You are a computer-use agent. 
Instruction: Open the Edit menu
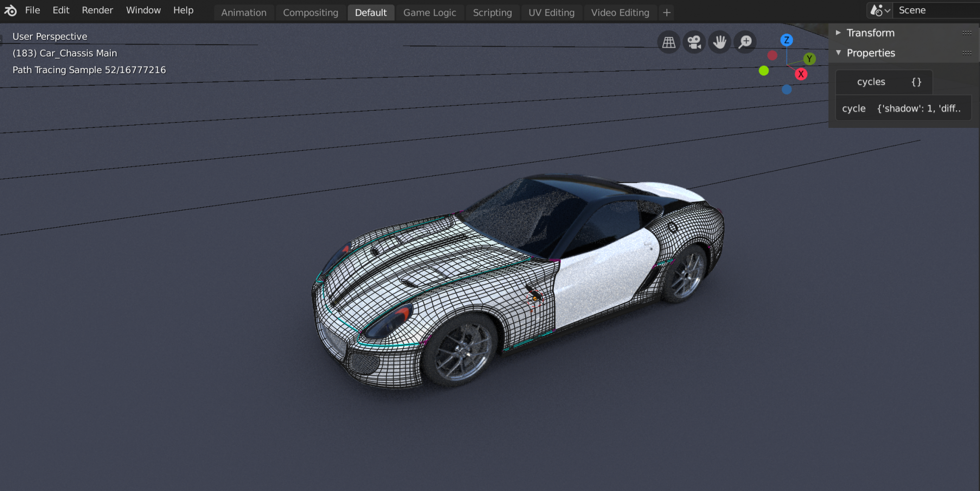(x=61, y=10)
